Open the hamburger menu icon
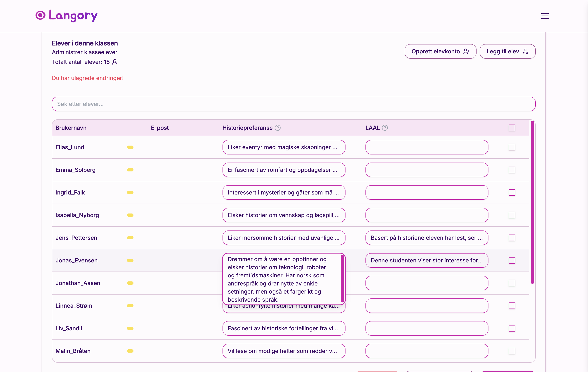Viewport: 588px width, 372px height. 545,16
